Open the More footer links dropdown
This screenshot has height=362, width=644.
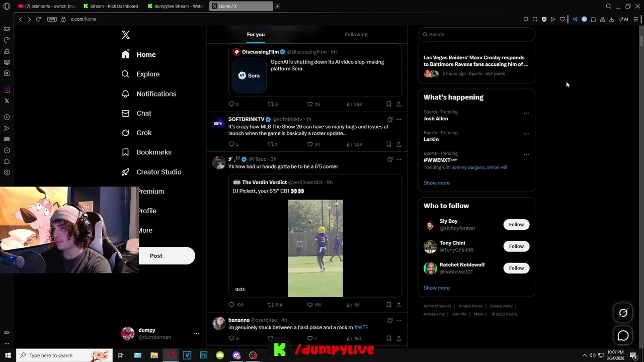click(480, 314)
